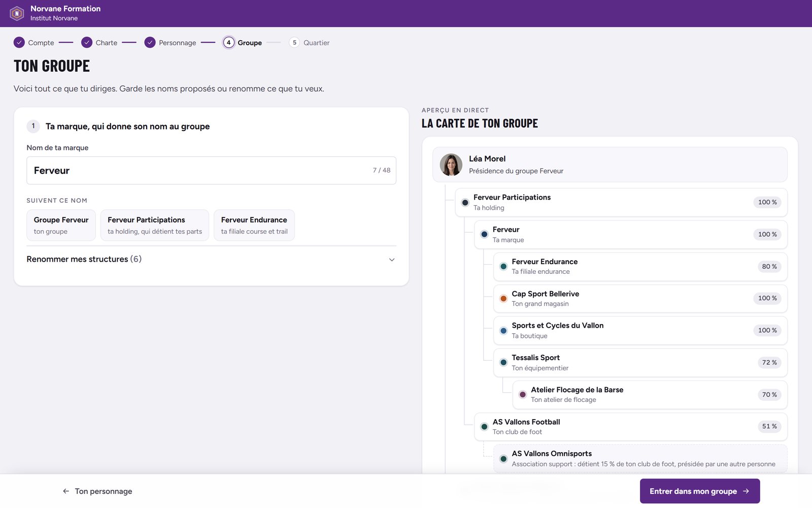Click the Norvane Formation hexagon logo
The height and width of the screenshot is (508, 812).
[17, 13]
